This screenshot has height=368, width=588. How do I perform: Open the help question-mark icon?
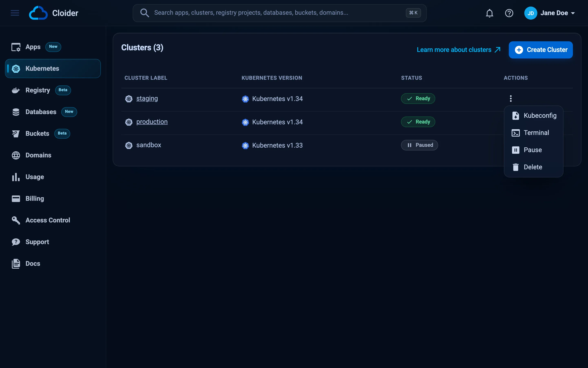(x=509, y=13)
